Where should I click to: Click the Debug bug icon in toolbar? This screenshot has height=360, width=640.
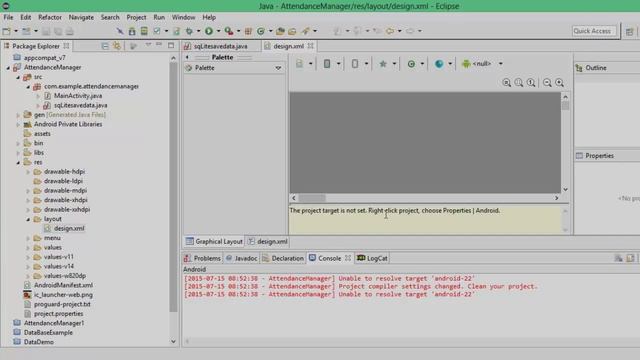tap(189, 31)
